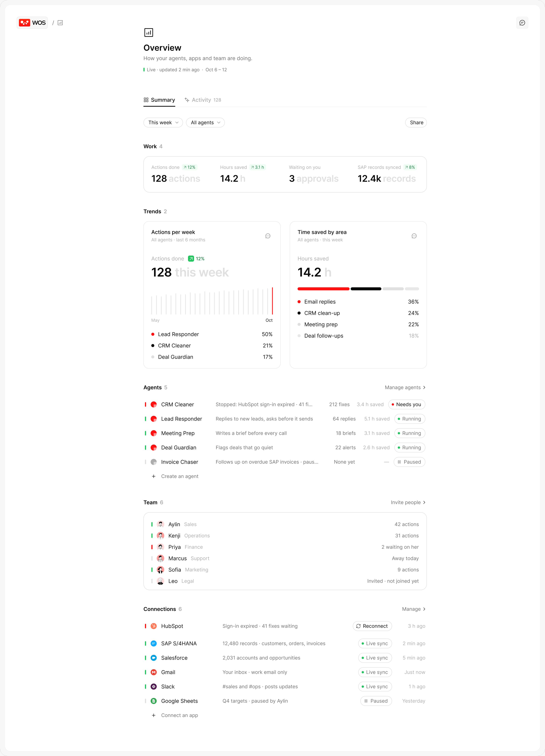The height and width of the screenshot is (756, 545).
Task: Open the chat icon at top right
Action: point(522,23)
